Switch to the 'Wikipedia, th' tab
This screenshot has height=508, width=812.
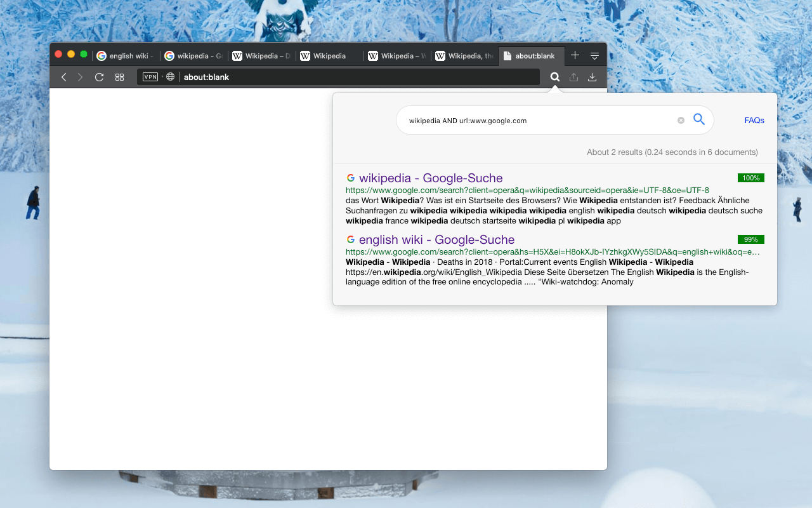click(x=464, y=56)
